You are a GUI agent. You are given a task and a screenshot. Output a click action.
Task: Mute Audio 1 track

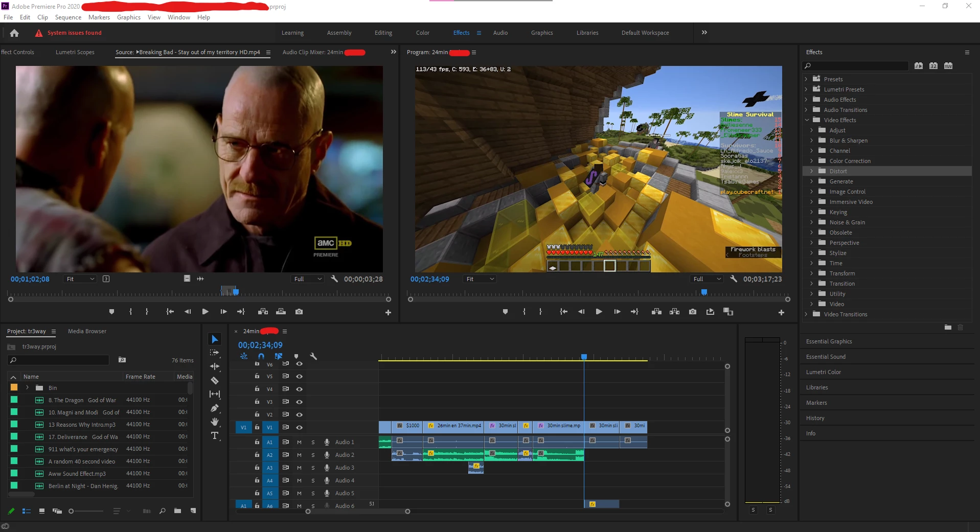(299, 442)
